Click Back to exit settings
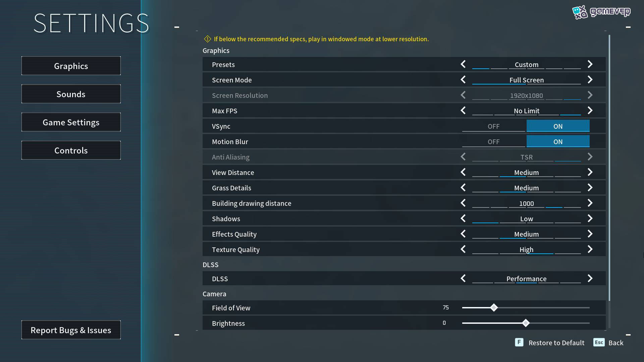Image resolution: width=644 pixels, height=362 pixels. (616, 343)
